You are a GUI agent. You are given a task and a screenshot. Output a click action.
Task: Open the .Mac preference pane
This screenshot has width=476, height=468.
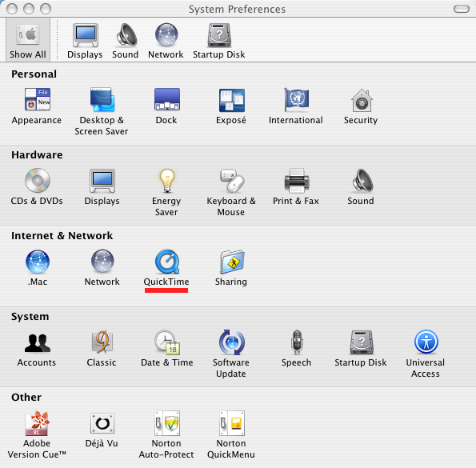coord(38,268)
